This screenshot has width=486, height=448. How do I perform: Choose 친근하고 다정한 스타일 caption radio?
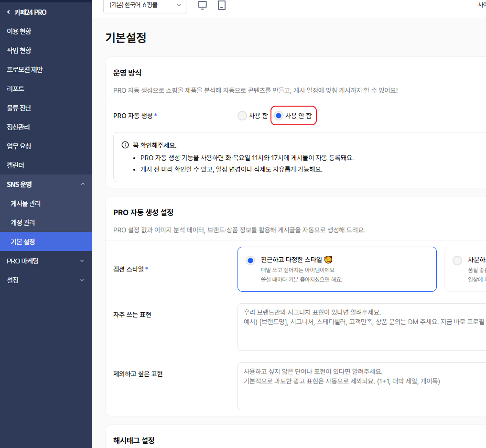(x=250, y=261)
